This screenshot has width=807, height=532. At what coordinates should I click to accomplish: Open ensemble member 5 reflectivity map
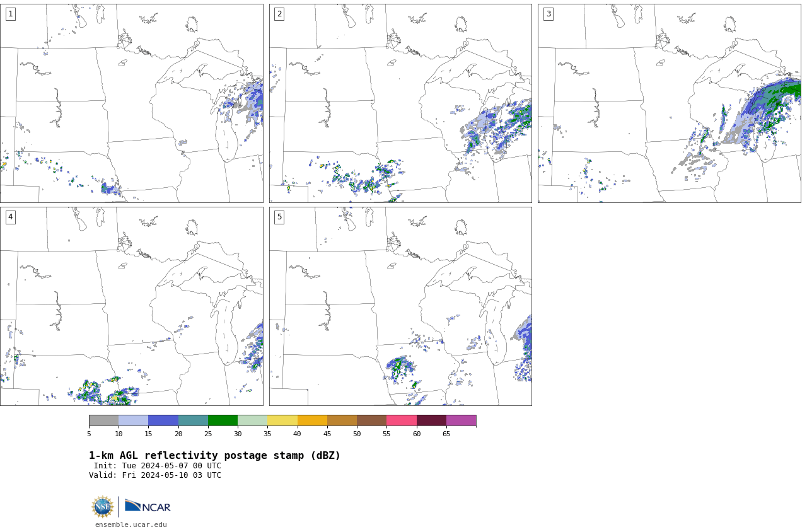click(x=400, y=306)
